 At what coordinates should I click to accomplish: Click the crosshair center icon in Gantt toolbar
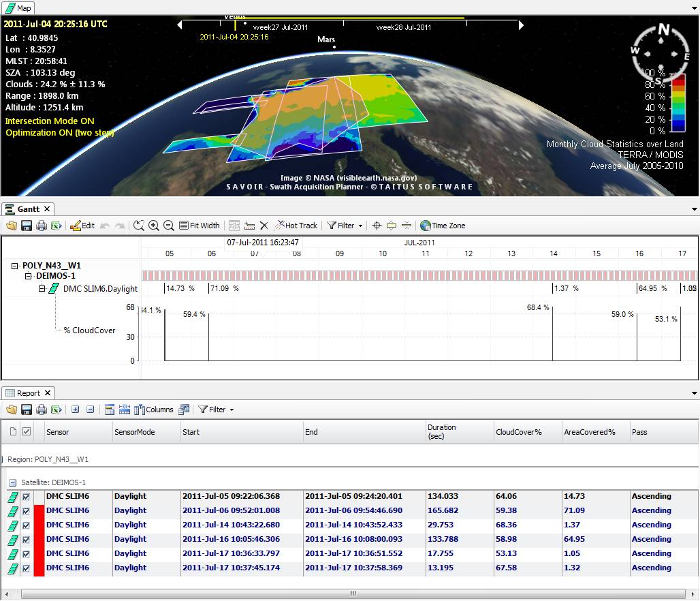(377, 226)
